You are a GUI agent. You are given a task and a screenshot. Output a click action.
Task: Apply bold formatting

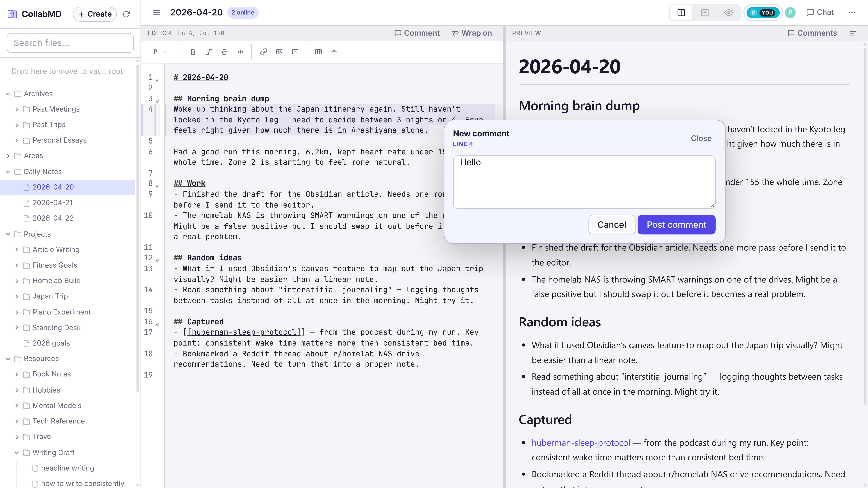click(193, 52)
